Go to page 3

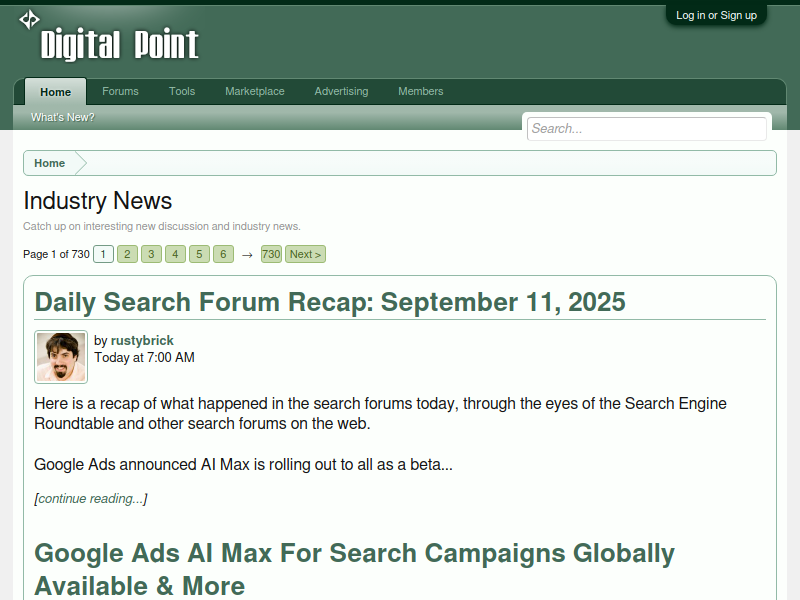tap(152, 254)
